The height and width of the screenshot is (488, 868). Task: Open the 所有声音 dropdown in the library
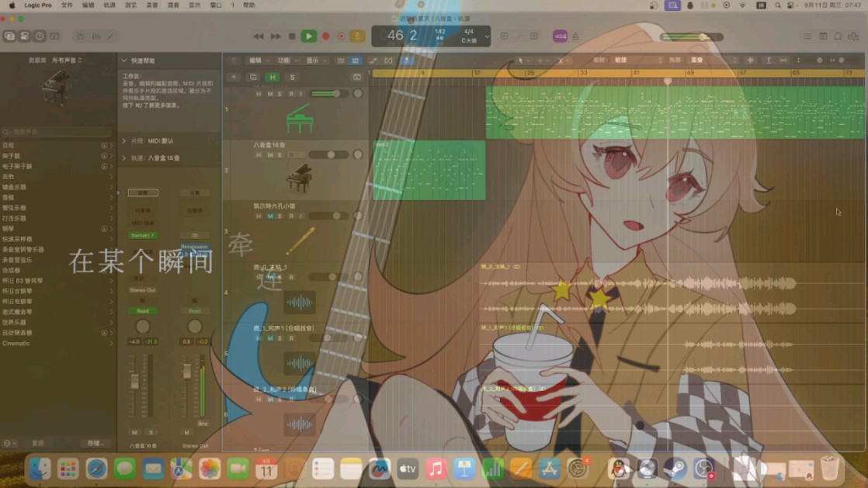(x=67, y=61)
